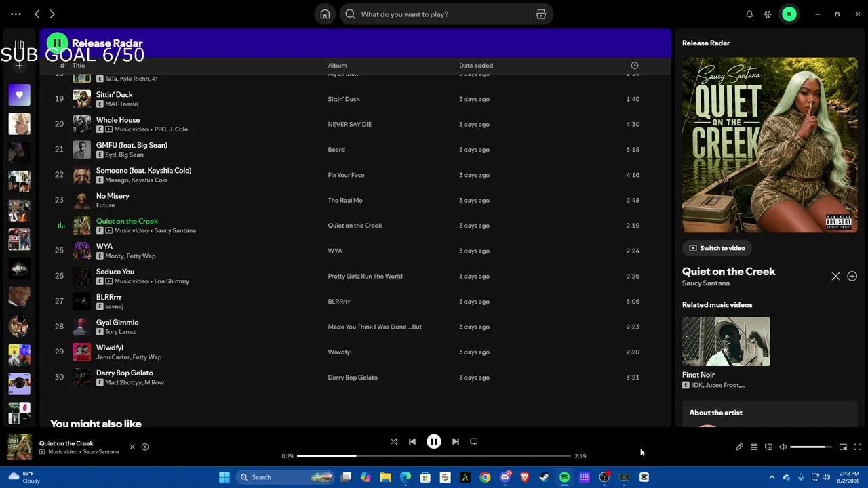Sort tracks by the Title column
Viewport: 868px width, 488px height.
(x=79, y=66)
